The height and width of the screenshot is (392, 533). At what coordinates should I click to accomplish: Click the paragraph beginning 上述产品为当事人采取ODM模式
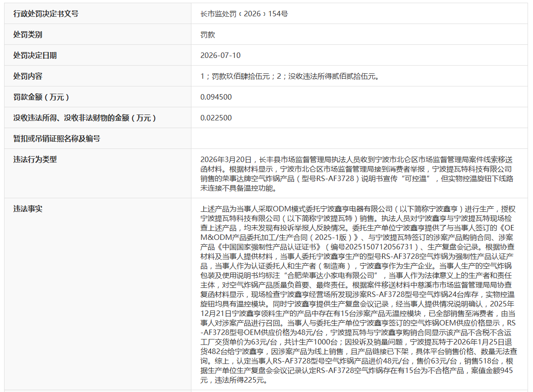point(358,294)
